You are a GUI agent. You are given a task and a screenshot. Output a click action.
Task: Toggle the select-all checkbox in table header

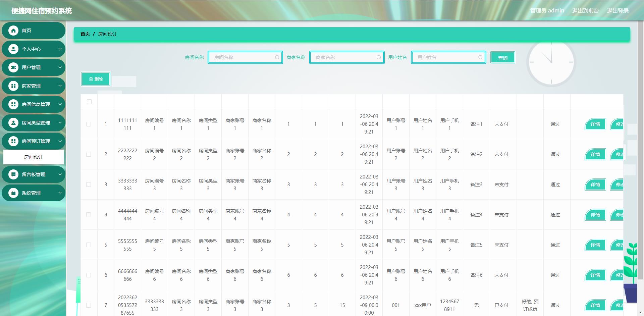click(x=89, y=102)
